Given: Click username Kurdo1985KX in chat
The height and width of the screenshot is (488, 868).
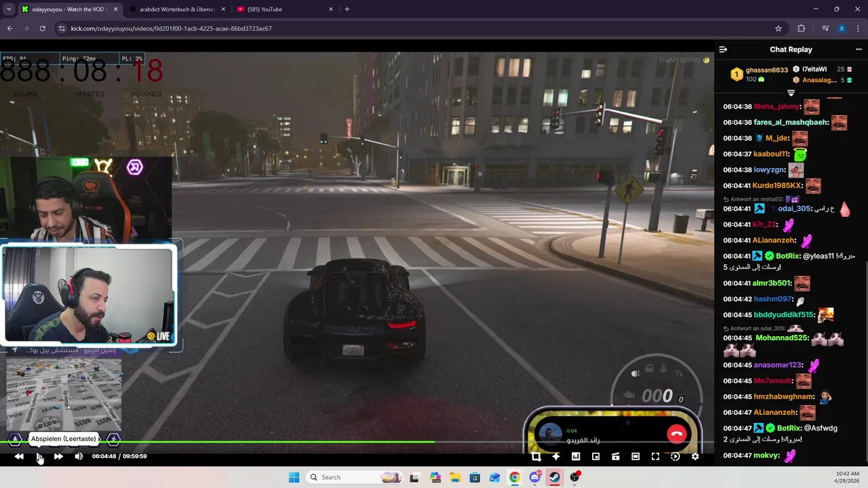Looking at the screenshot, I should [778, 186].
